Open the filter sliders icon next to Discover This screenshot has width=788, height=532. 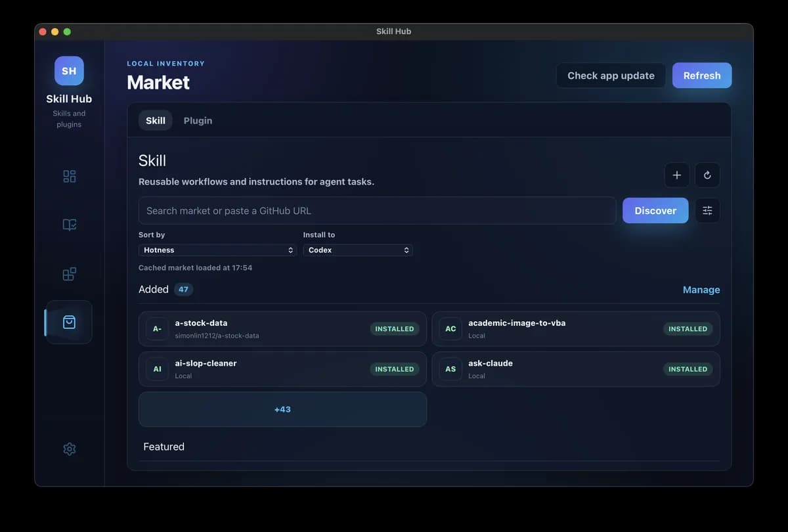pyautogui.click(x=707, y=211)
